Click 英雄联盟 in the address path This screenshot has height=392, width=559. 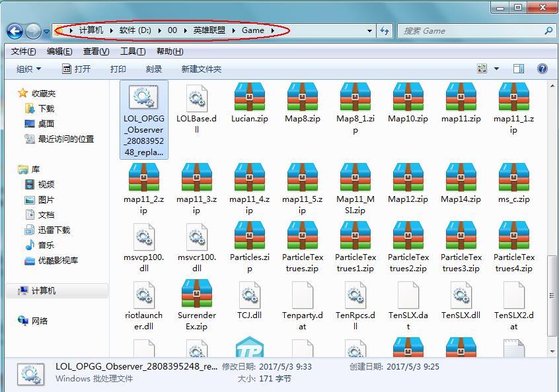[x=209, y=30]
